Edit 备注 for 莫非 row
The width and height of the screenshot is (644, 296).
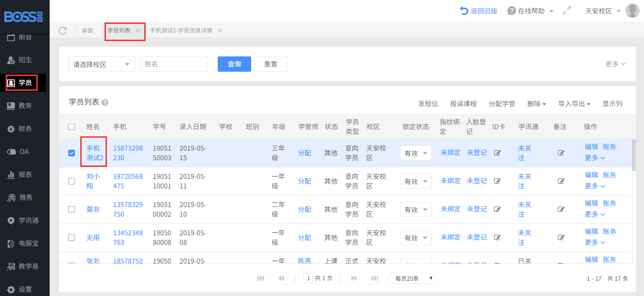pos(561,209)
